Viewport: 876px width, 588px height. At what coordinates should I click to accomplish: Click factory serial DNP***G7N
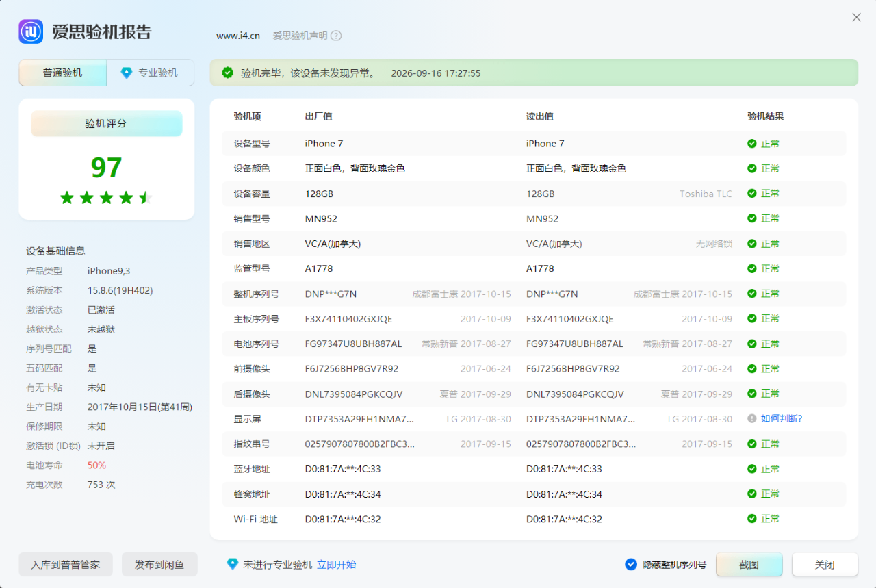[331, 294]
